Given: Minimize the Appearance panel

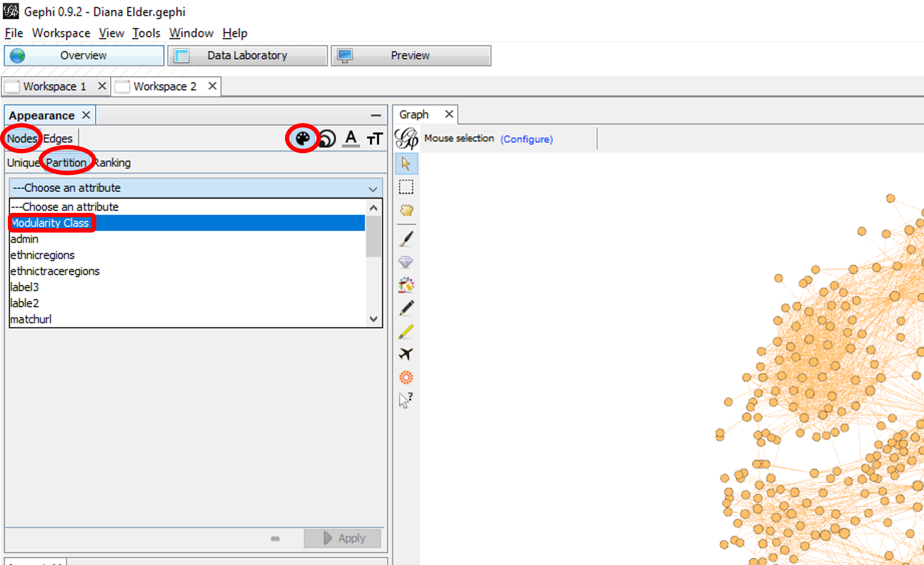Looking at the screenshot, I should coord(376,116).
